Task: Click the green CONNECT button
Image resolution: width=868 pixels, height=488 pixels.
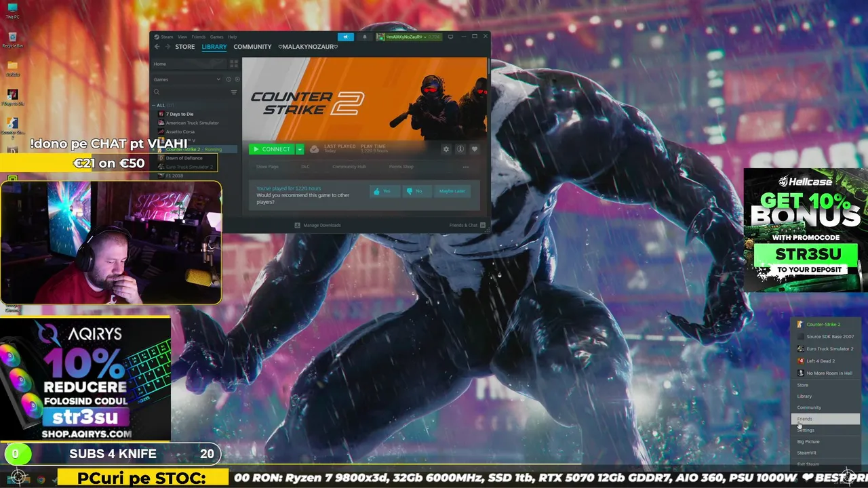Action: point(272,149)
